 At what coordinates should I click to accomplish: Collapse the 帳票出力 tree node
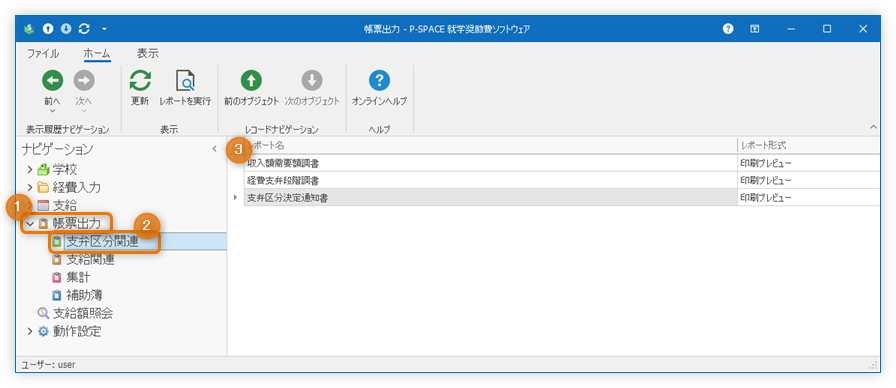coord(30,223)
